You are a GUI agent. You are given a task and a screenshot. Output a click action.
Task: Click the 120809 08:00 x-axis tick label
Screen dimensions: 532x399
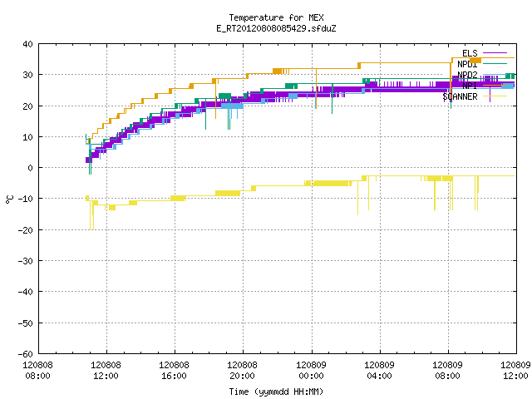point(447,371)
